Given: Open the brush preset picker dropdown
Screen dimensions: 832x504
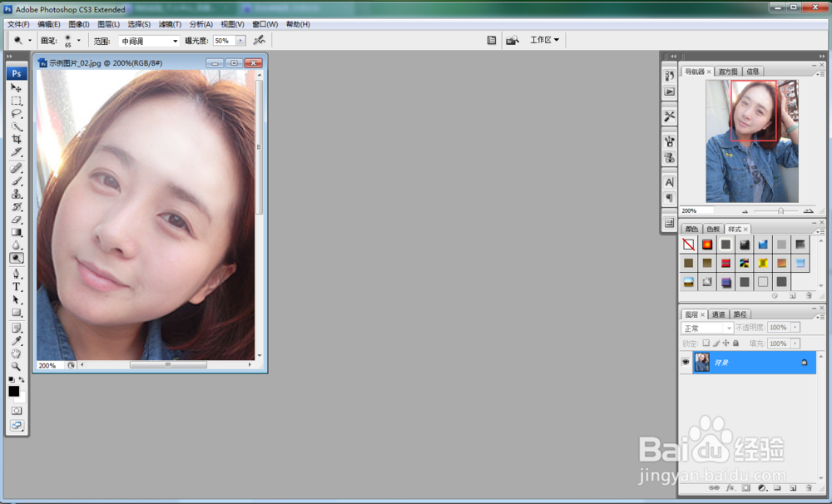Looking at the screenshot, I should click(x=78, y=40).
